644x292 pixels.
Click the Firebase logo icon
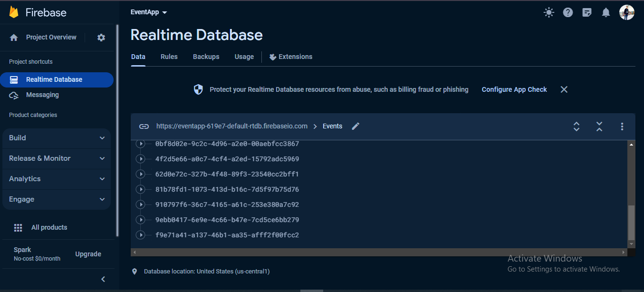point(14,12)
